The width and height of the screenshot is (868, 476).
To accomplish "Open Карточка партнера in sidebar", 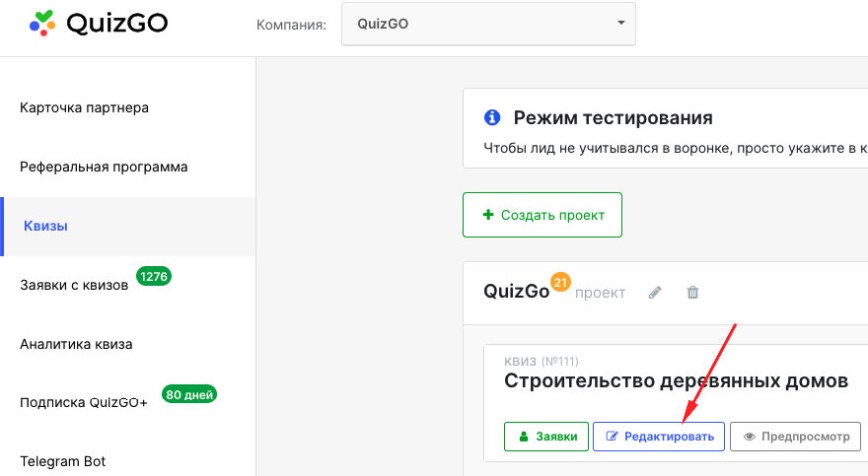I will coord(84,107).
